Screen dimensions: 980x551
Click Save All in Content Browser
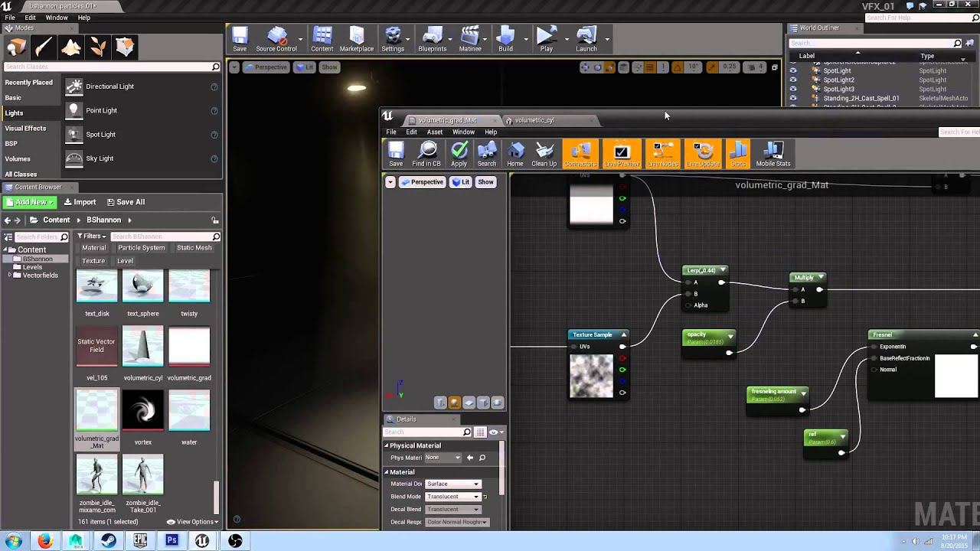coord(126,202)
